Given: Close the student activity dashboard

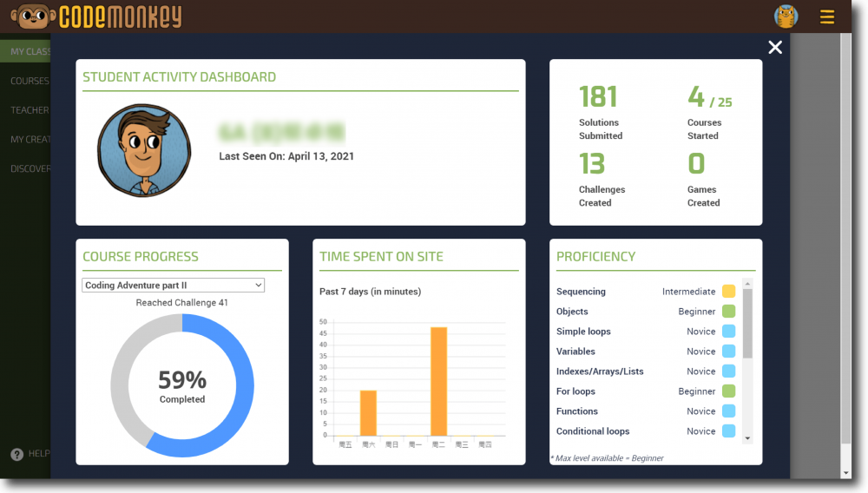Looking at the screenshot, I should (775, 47).
